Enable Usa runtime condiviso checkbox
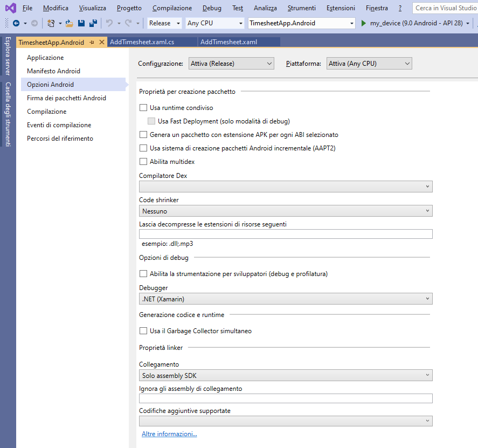 [x=143, y=108]
